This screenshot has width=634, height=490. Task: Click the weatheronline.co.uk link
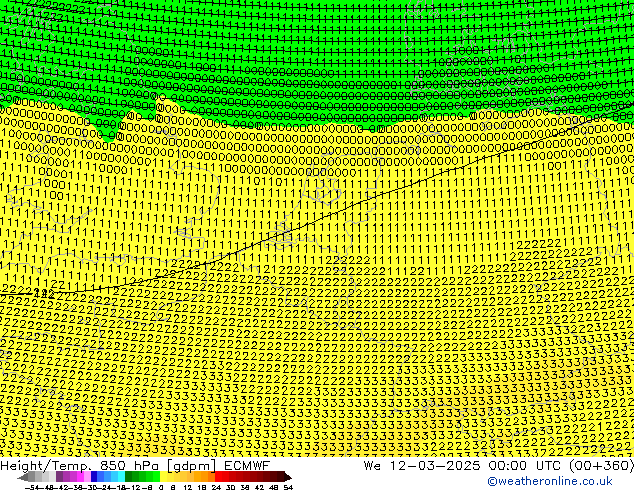click(550, 481)
